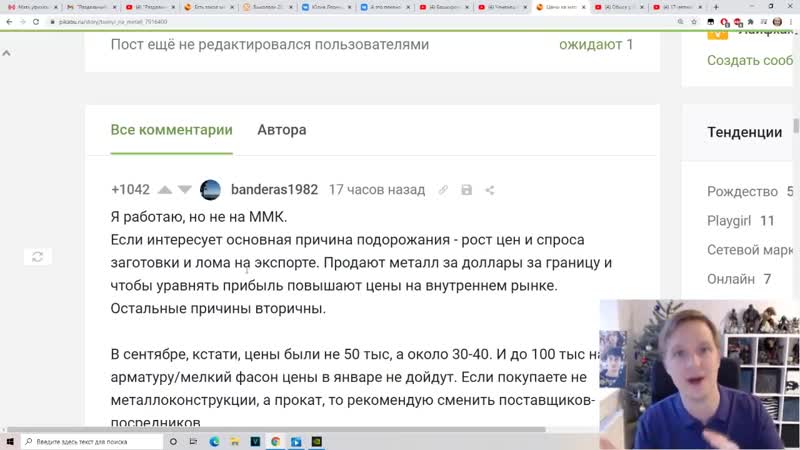Open the Windows Start menu
The width and height of the screenshot is (800, 450).
point(10,441)
